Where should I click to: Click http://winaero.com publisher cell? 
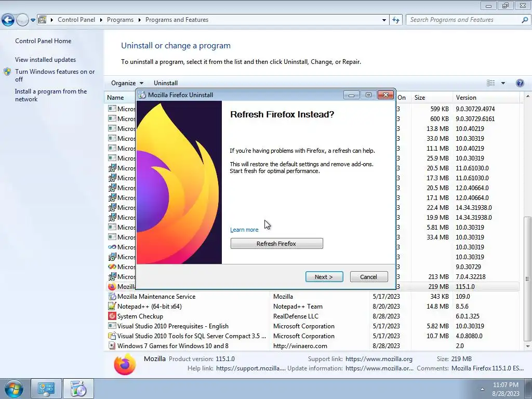tap(300, 345)
